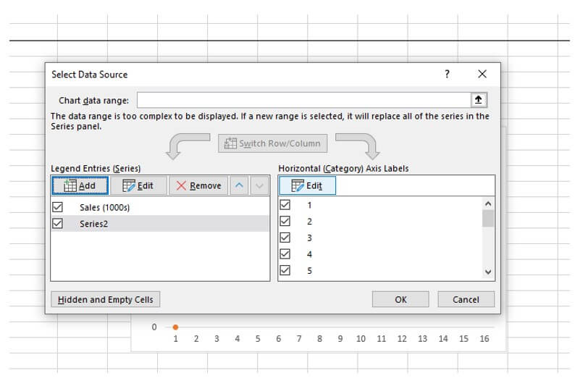Toggle the checkbox for axis label 3

[285, 238]
